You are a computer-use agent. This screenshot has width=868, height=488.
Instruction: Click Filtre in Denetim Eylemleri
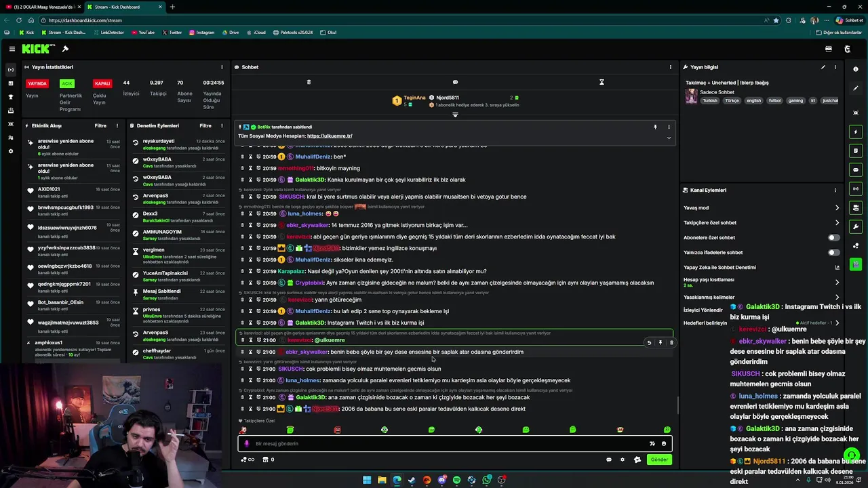[x=205, y=125]
